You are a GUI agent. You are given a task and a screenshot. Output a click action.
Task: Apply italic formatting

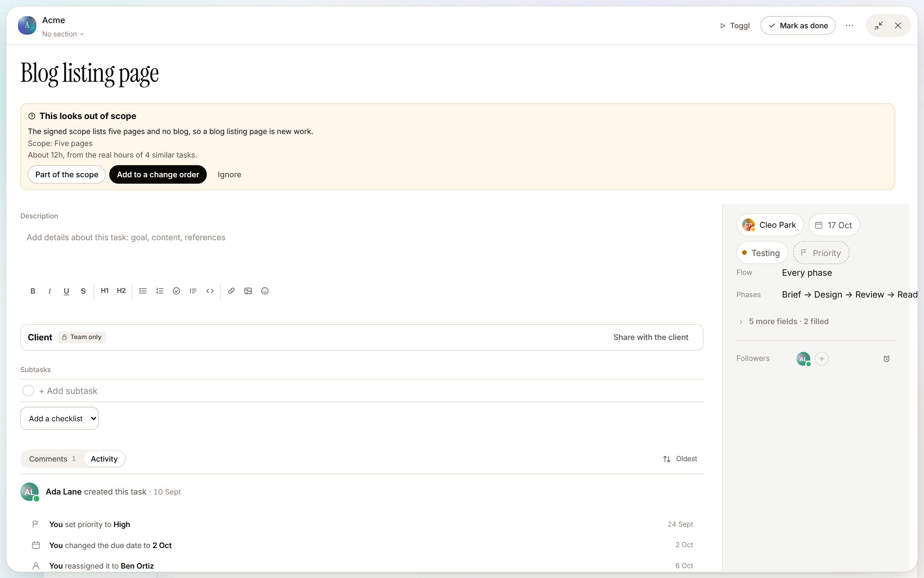tap(50, 291)
